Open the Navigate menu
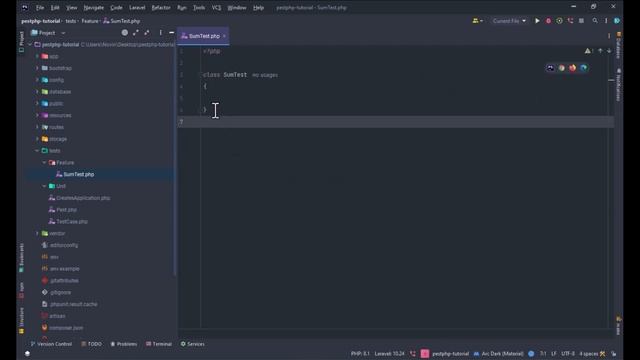The width and height of the screenshot is (640, 360). coord(93,7)
